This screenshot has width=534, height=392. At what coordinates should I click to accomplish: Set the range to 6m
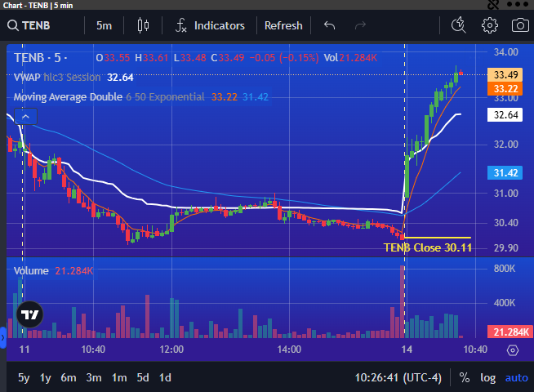pyautogui.click(x=69, y=377)
